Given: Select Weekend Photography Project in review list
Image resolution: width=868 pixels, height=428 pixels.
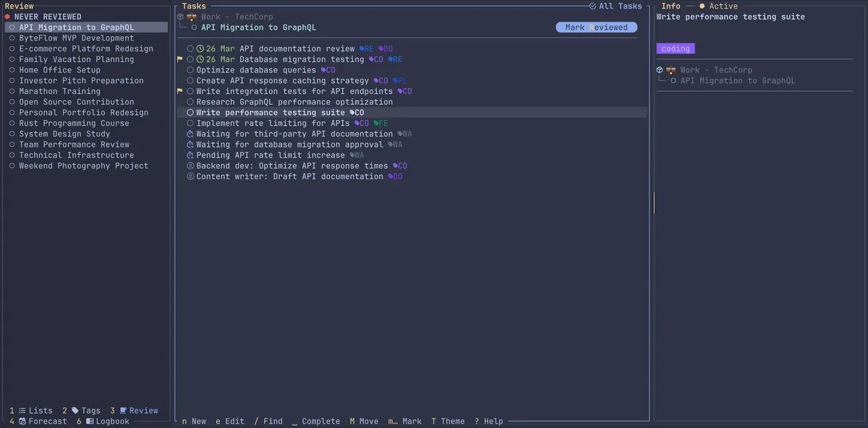Looking at the screenshot, I should click(x=84, y=166).
